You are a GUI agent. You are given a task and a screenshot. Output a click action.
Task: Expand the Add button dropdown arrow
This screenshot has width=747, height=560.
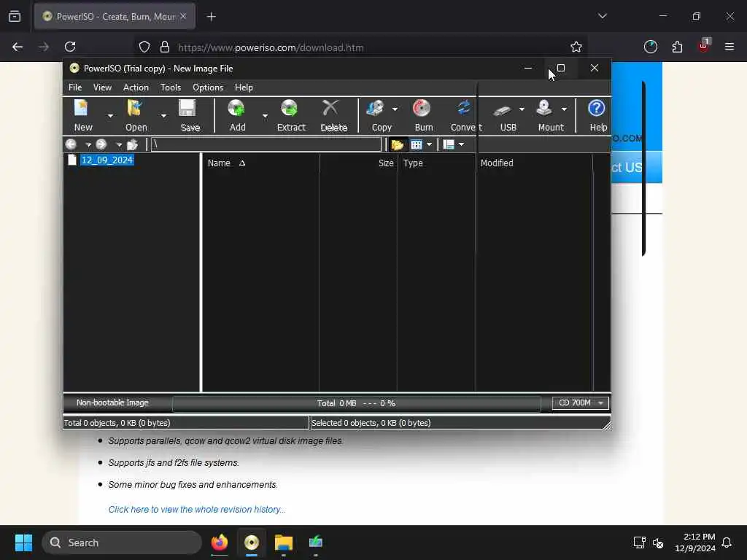pos(265,116)
